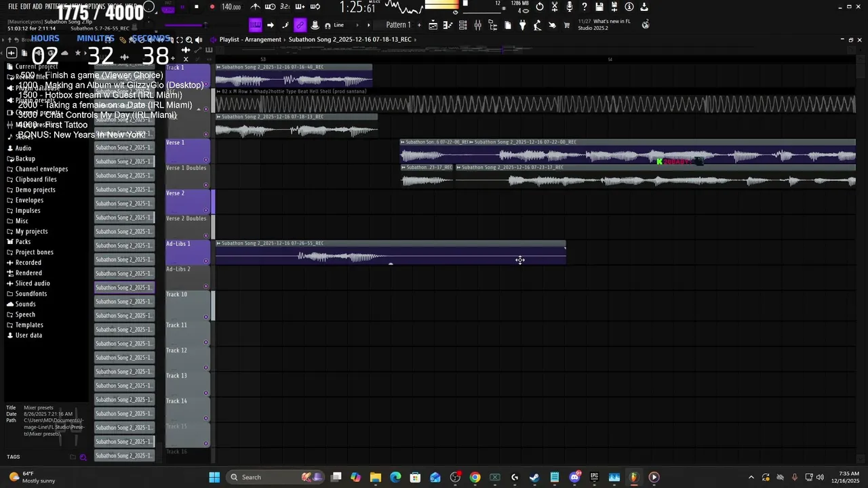Viewport: 868px width, 488px height.
Task: Open the tempo tapper icon
Action: click(x=537, y=25)
